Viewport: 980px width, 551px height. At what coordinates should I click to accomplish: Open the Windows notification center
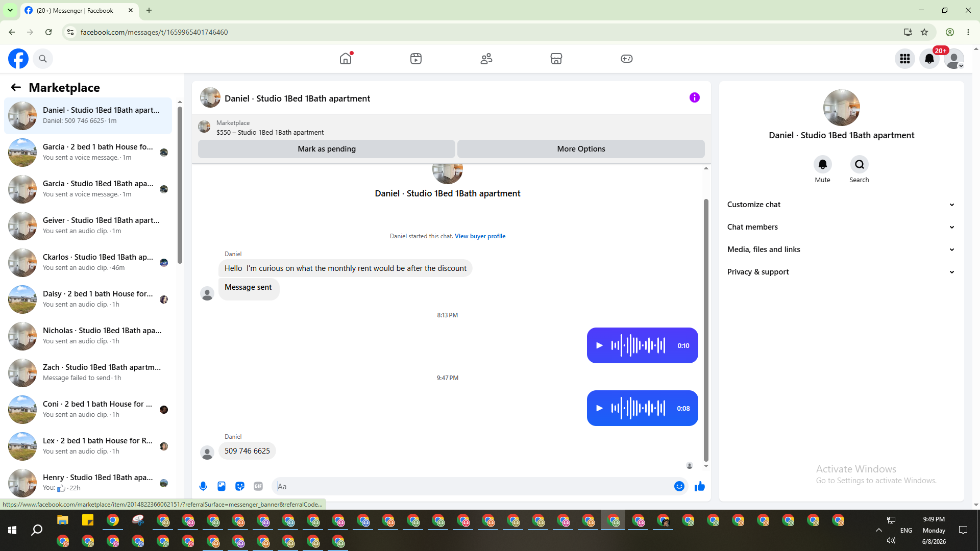pyautogui.click(x=963, y=530)
